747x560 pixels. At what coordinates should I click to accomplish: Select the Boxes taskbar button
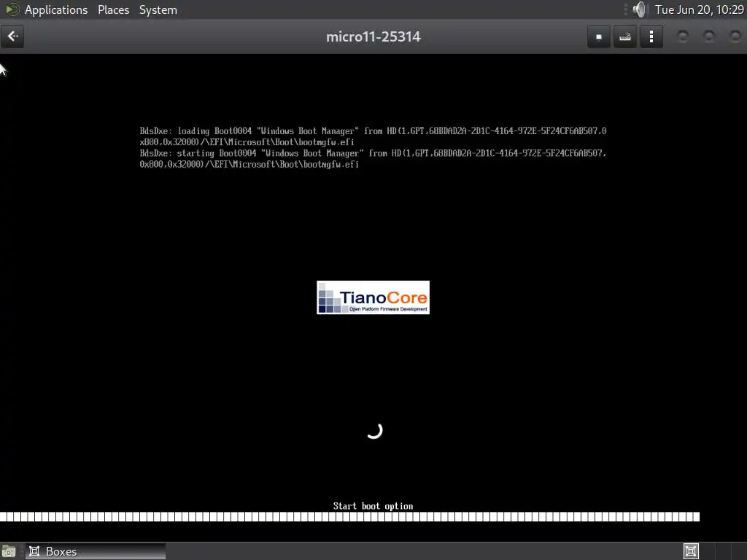[x=96, y=551]
